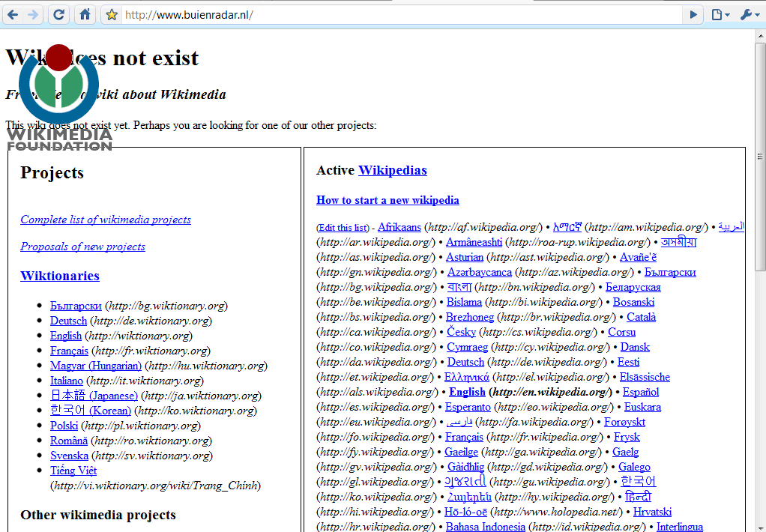
Task: Open the Bislama Wikipedia link
Action: coord(464,302)
